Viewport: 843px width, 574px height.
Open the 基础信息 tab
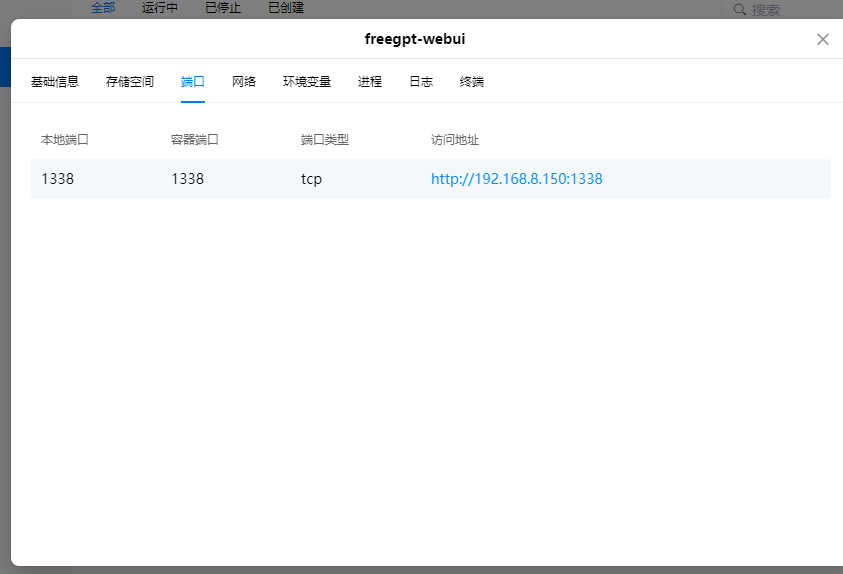55,82
